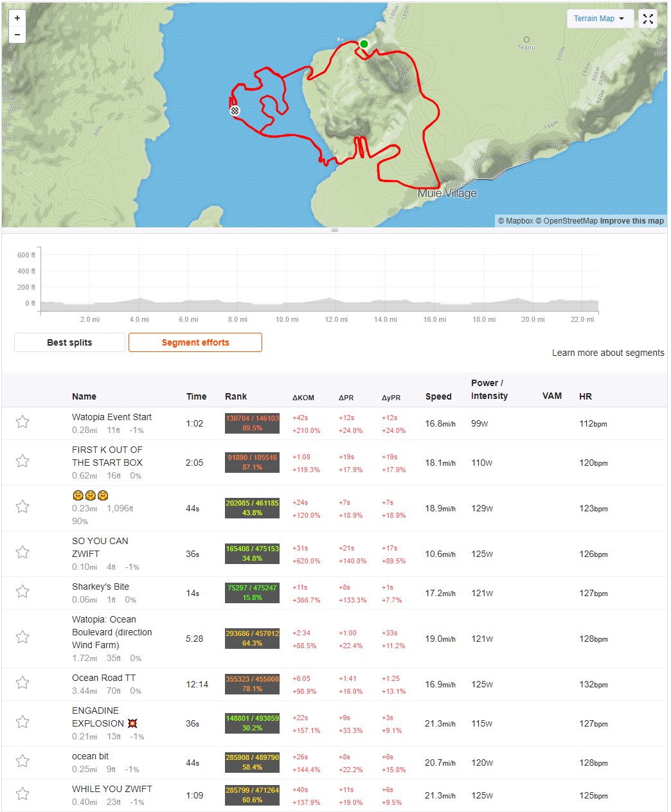Click the ΔKOM column header
The height and width of the screenshot is (812, 671).
coord(303,398)
